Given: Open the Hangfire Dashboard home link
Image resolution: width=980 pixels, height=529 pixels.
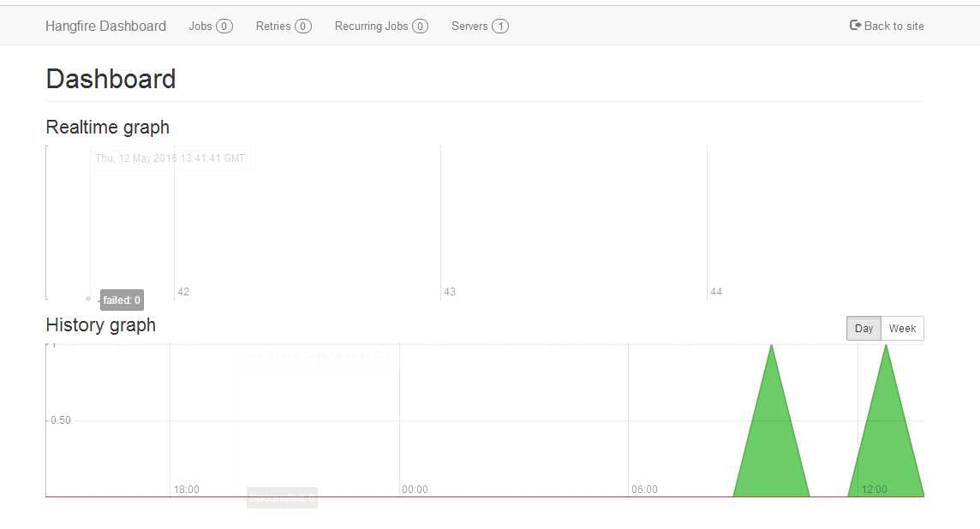Looking at the screenshot, I should (105, 27).
